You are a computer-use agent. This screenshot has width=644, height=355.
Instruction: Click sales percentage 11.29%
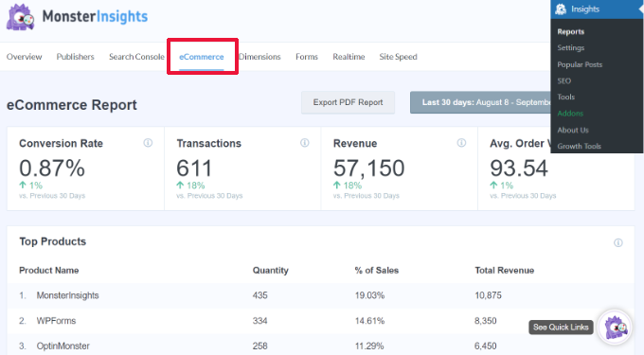[x=369, y=346]
